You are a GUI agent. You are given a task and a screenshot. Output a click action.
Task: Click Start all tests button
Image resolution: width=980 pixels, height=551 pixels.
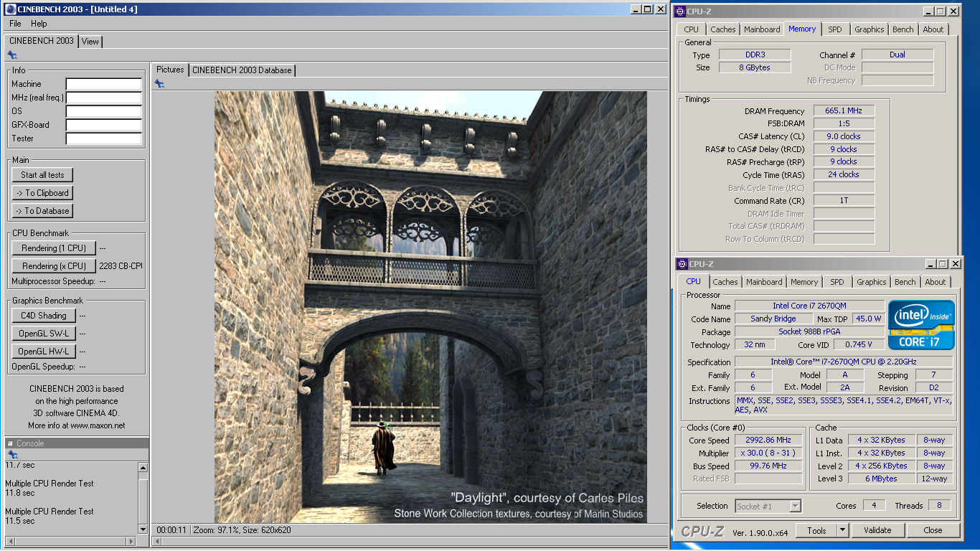[x=42, y=175]
